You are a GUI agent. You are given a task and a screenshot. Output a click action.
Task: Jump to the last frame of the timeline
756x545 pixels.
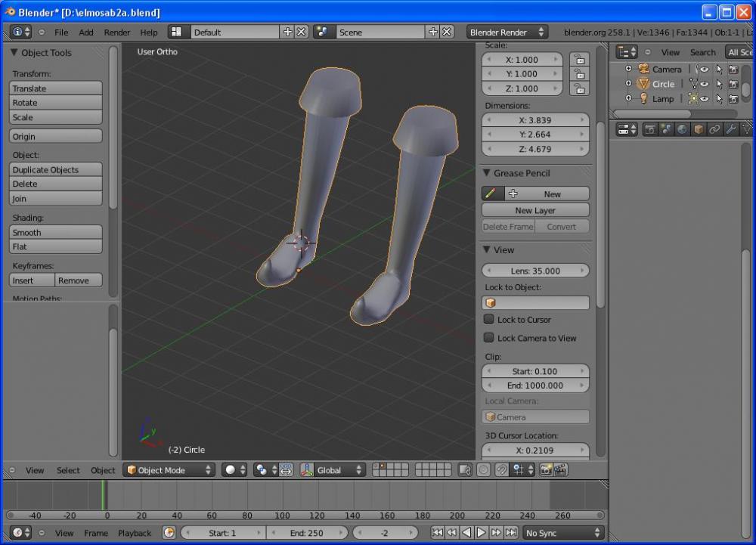(x=512, y=533)
